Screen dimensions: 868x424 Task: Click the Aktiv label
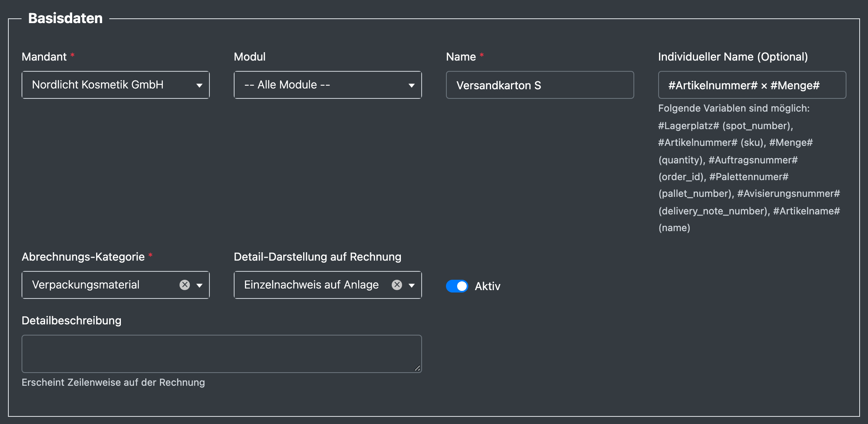click(x=487, y=286)
